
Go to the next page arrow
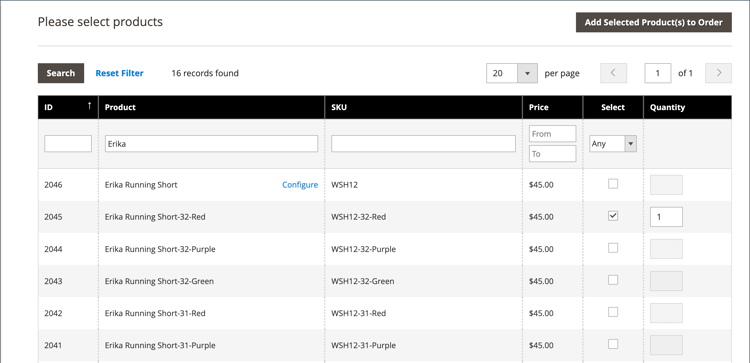[718, 73]
